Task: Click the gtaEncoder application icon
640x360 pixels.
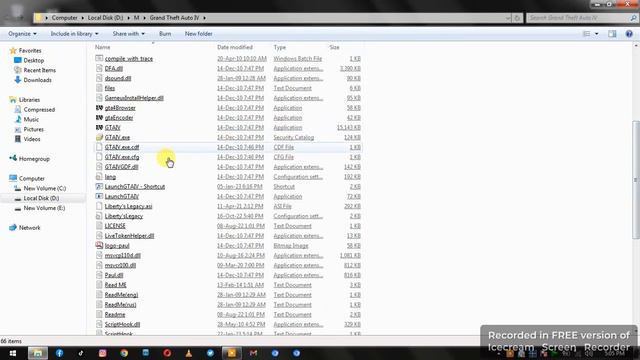Action: click(x=99, y=118)
